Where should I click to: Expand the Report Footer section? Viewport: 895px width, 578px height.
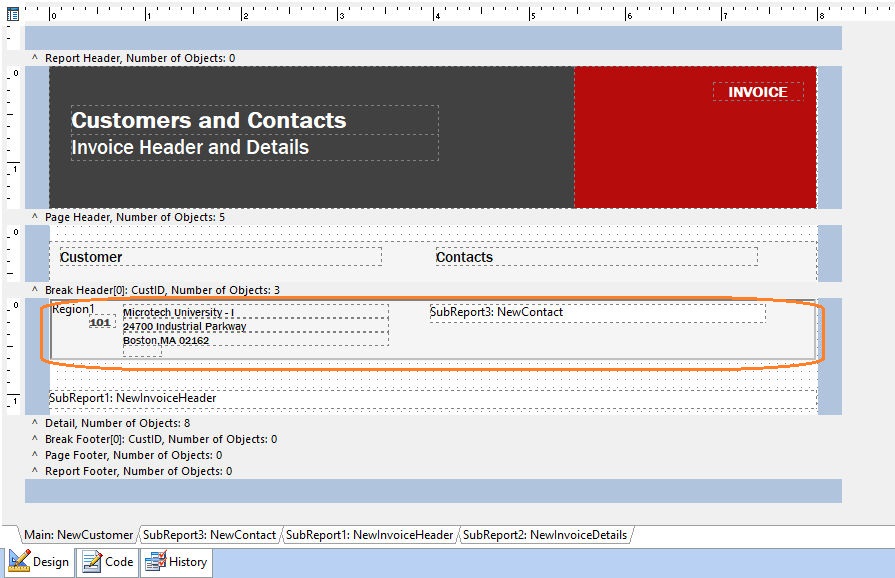pyautogui.click(x=35, y=471)
